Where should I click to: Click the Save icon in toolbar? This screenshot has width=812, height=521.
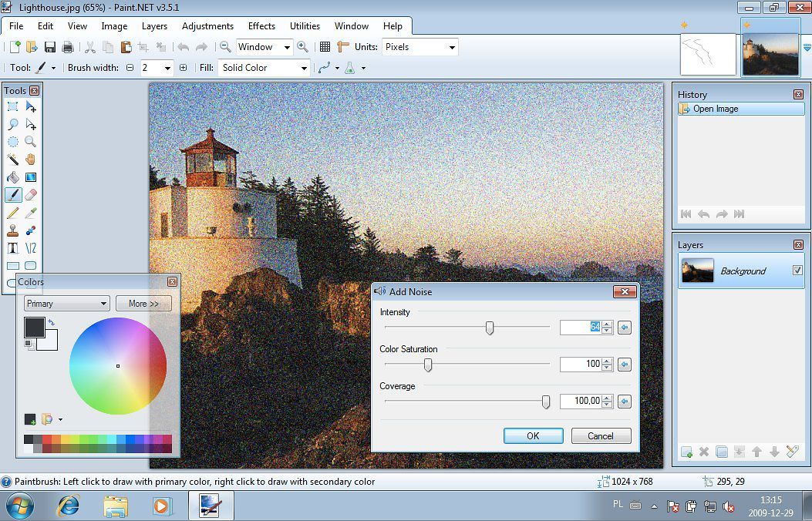50,47
